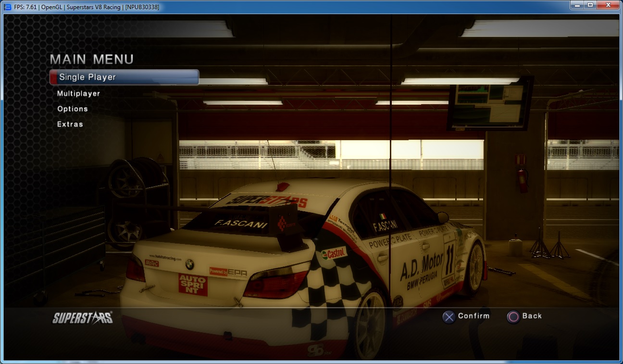Viewport: 623px width, 364px height.
Task: Click the Castrol logo on the car
Action: click(x=334, y=253)
